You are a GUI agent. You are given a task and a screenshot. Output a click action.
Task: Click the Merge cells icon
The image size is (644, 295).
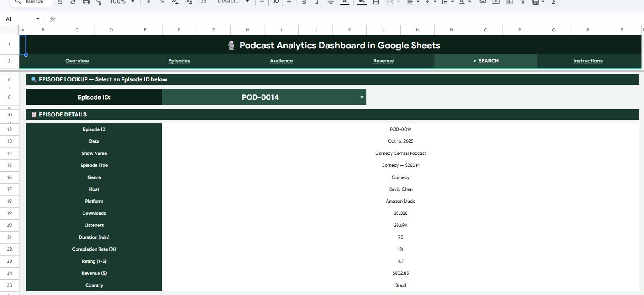[x=390, y=2]
